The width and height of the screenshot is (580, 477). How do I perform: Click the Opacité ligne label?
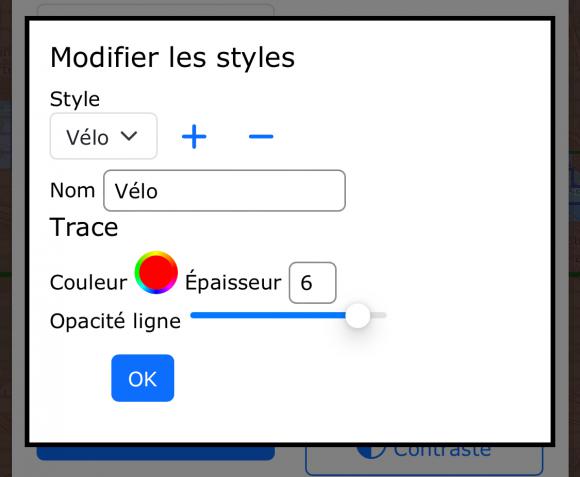click(x=115, y=321)
